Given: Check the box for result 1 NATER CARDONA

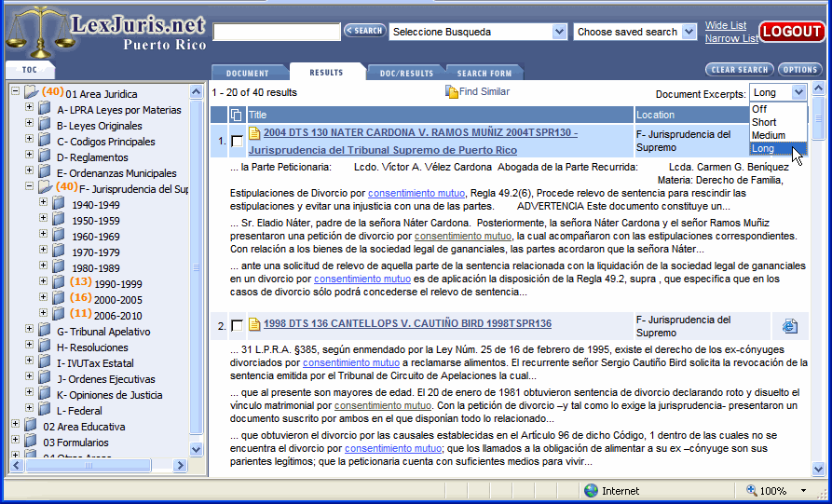Looking at the screenshot, I should coord(238,141).
